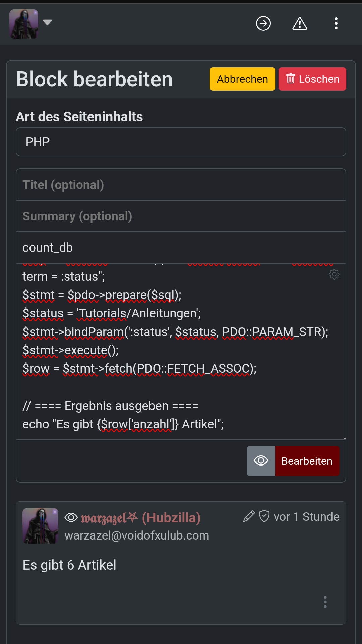The height and width of the screenshot is (644, 362).
Task: Focus the Titel (optional) field
Action: pos(181,185)
